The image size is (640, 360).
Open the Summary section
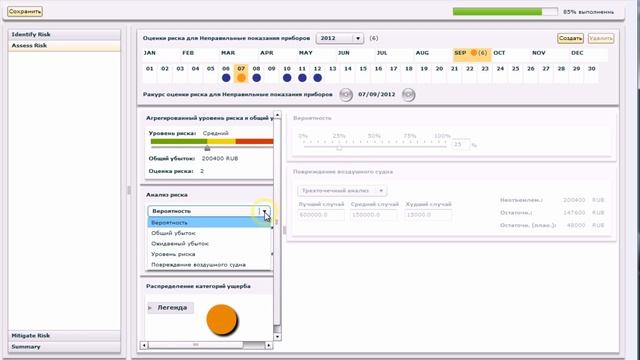pos(64,347)
